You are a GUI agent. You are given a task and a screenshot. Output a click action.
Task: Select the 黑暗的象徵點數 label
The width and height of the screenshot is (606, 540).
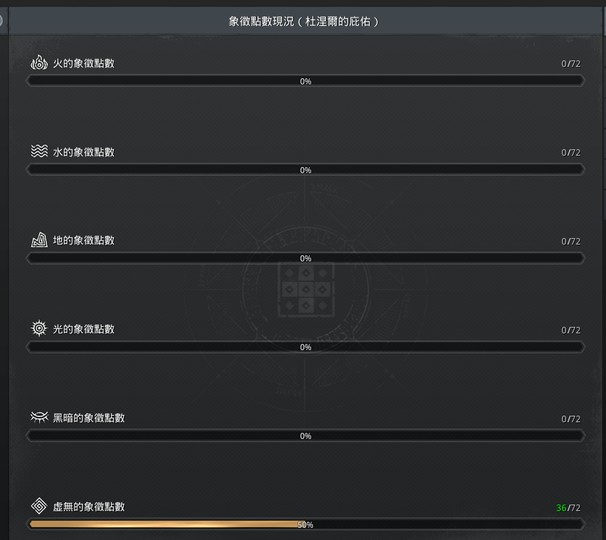(89, 418)
